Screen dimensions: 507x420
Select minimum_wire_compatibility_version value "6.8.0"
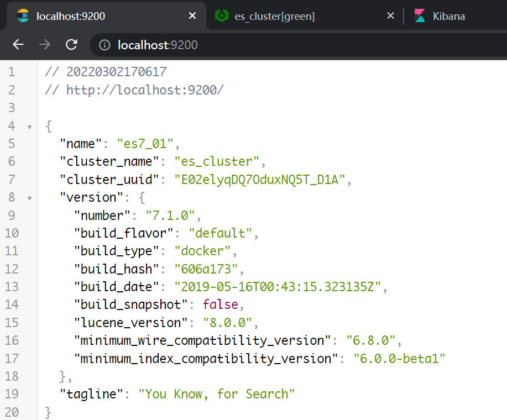pos(370,340)
